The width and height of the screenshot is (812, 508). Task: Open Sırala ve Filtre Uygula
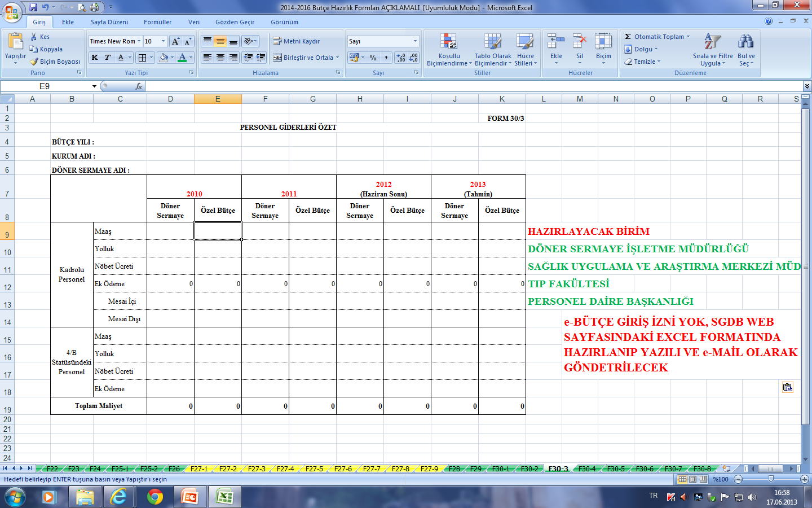(713, 50)
